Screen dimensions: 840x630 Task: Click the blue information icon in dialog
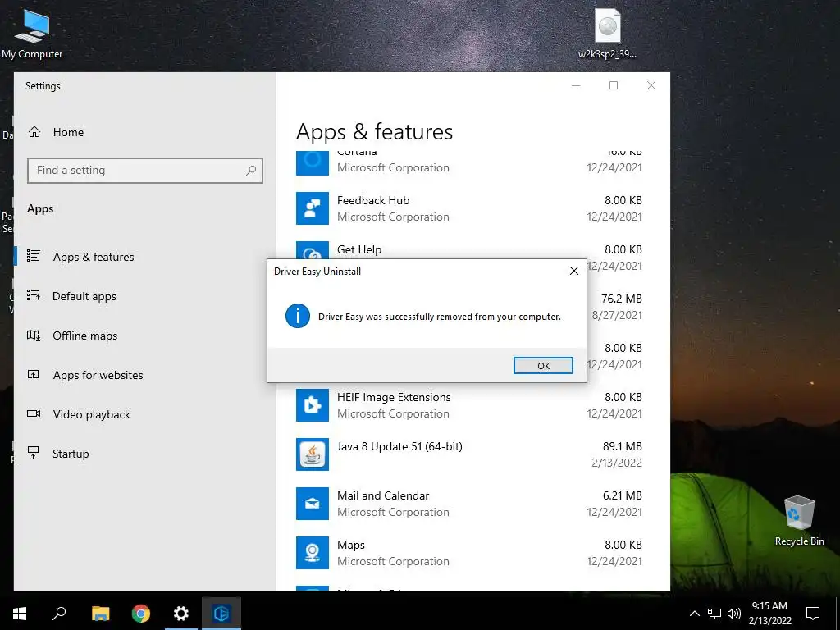pyautogui.click(x=297, y=316)
